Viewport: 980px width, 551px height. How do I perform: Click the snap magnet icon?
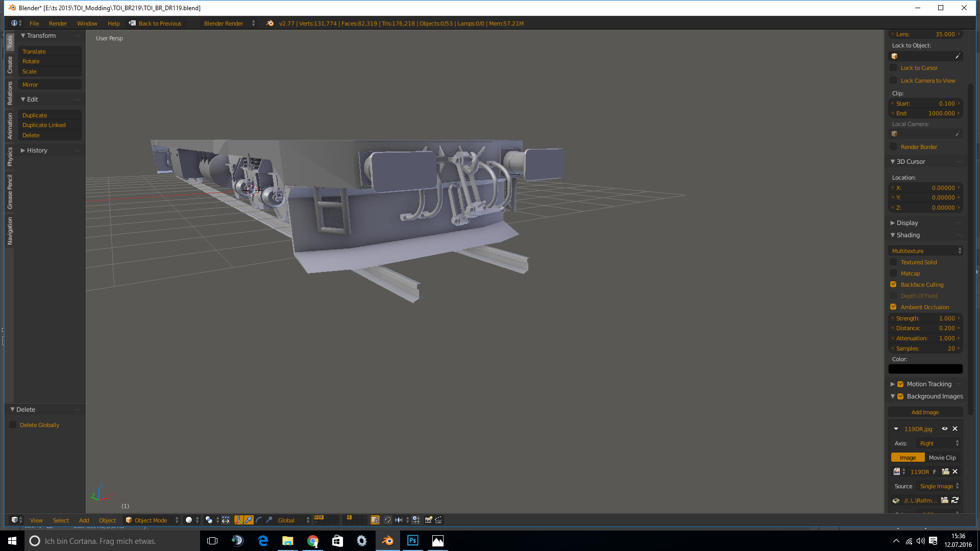[387, 520]
